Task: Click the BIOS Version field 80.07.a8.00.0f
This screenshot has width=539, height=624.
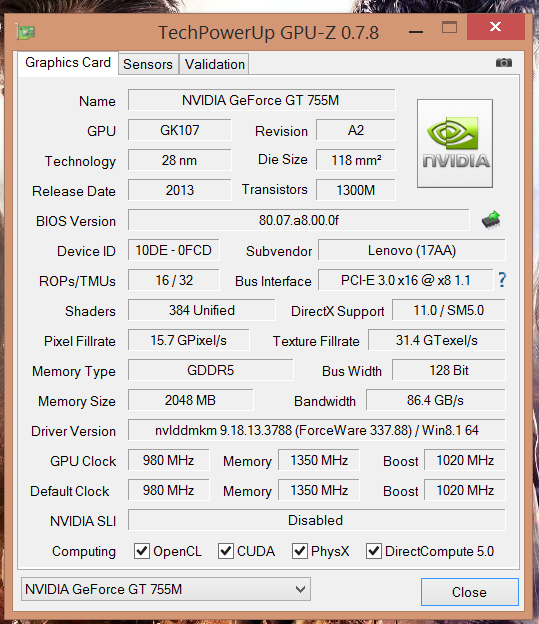Action: pos(299,220)
